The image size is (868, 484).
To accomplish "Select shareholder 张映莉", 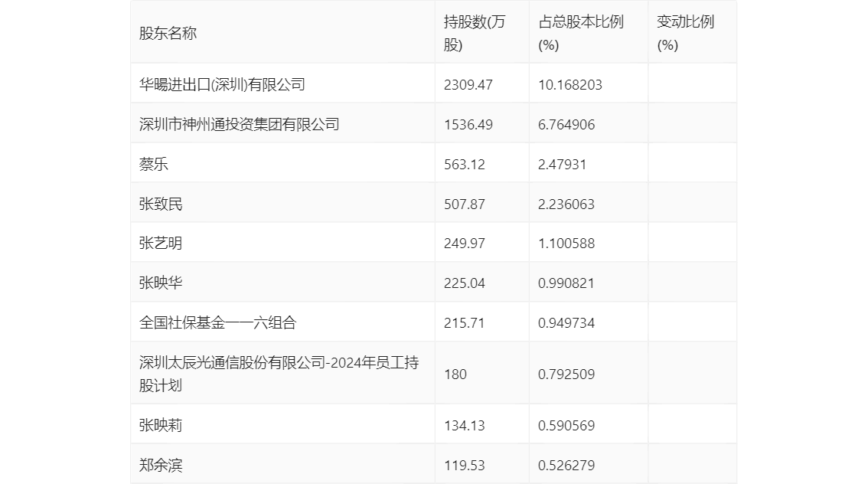I will point(161,425).
